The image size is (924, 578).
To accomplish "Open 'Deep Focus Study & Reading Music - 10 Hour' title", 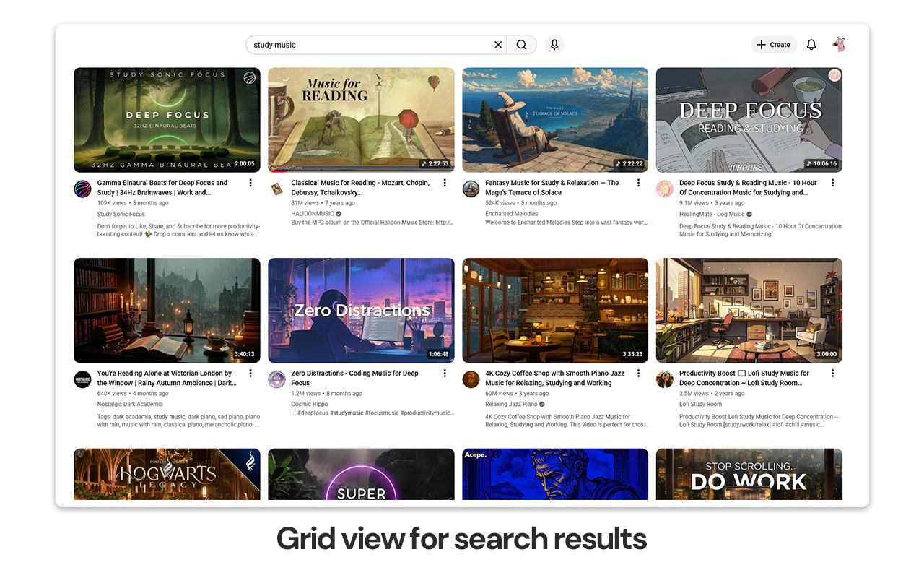I will pos(748,188).
